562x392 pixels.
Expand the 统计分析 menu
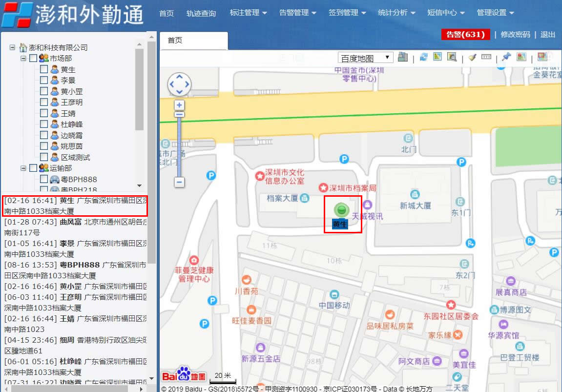(396, 13)
